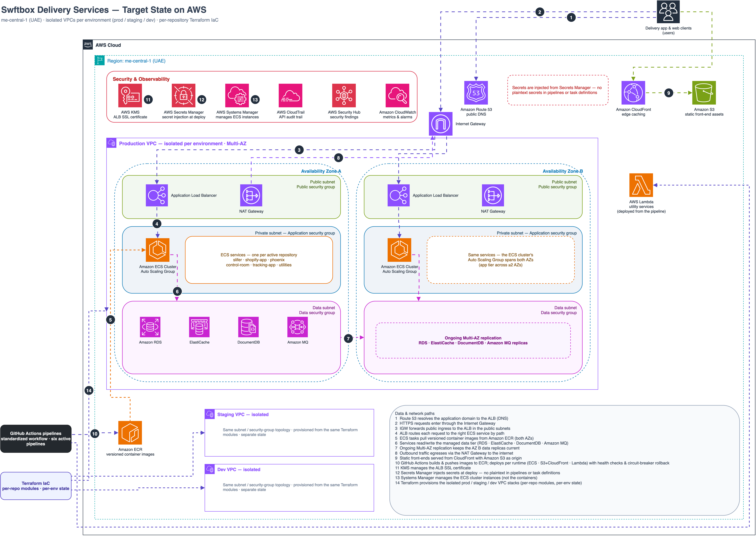This screenshot has height=544, width=756.
Task: Select the Terraform IaC box
Action: click(x=36, y=486)
